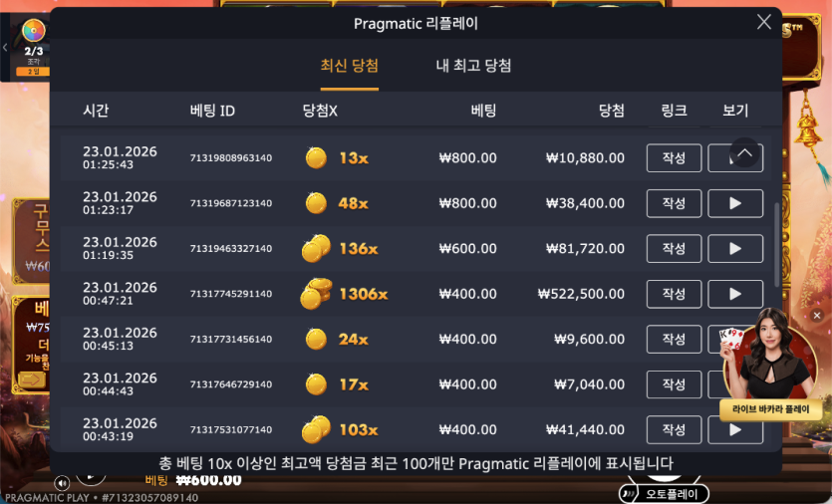832x504 pixels.
Task: Play replay for the 136x win
Action: pos(735,248)
